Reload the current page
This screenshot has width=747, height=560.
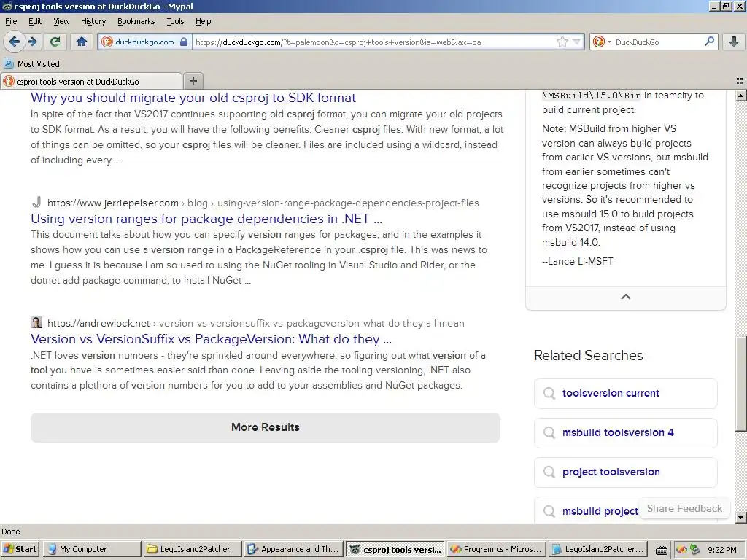coord(55,42)
